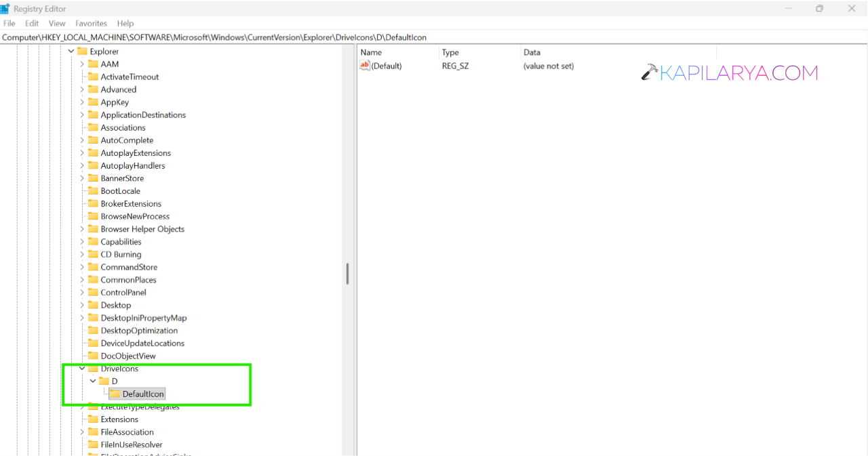
Task: Click the Advanced folder icon
Action: 93,89
